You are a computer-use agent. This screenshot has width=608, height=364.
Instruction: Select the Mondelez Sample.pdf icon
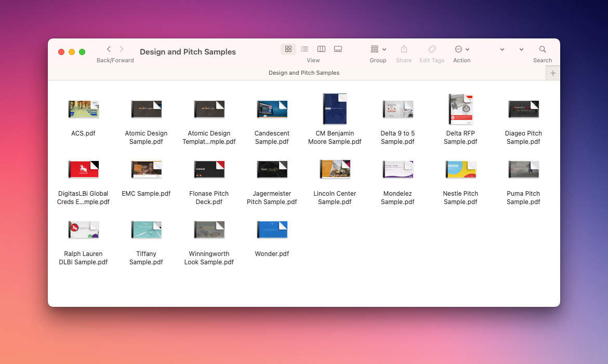pyautogui.click(x=398, y=169)
